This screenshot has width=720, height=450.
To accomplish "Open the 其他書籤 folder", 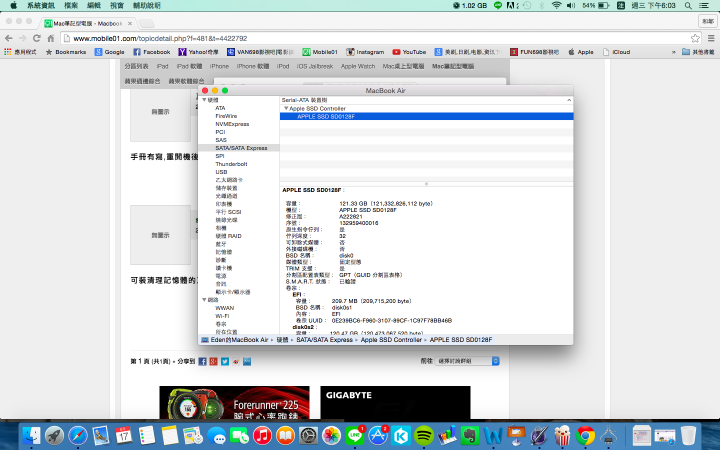I will click(x=698, y=52).
